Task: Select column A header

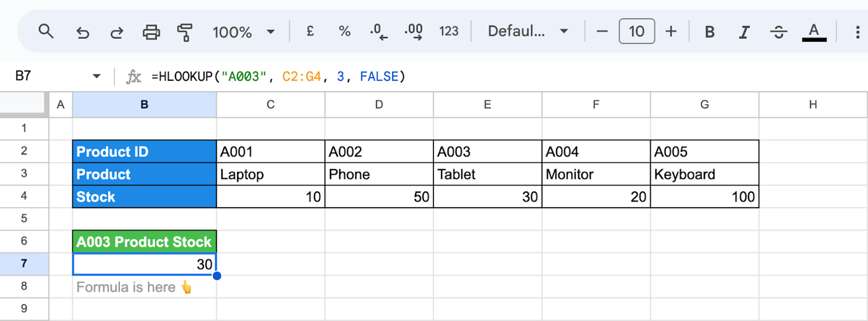Action: (x=60, y=105)
